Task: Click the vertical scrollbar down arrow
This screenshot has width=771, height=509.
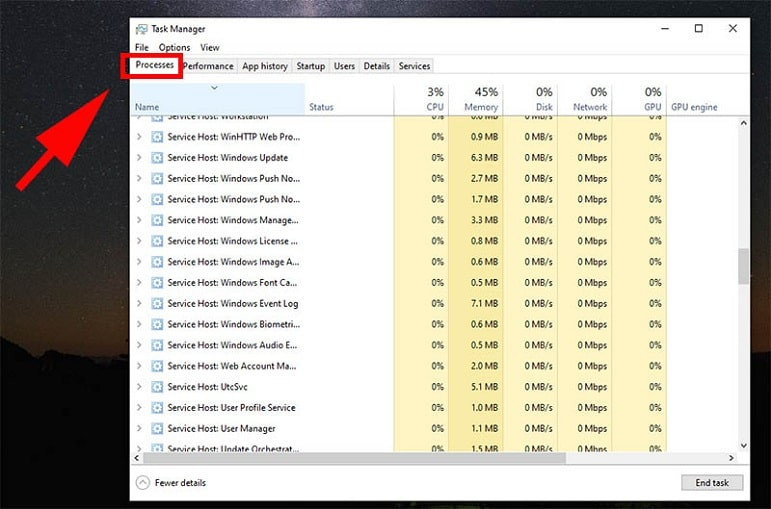Action: (x=743, y=446)
